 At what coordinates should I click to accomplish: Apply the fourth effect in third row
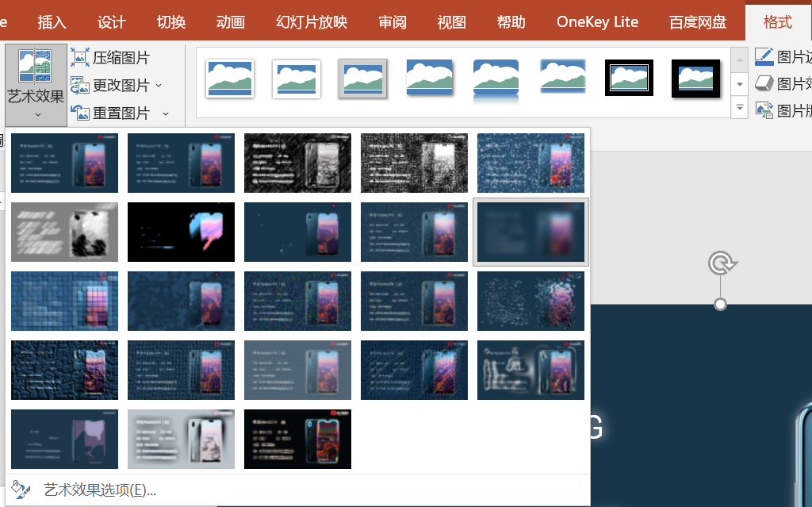point(414,301)
